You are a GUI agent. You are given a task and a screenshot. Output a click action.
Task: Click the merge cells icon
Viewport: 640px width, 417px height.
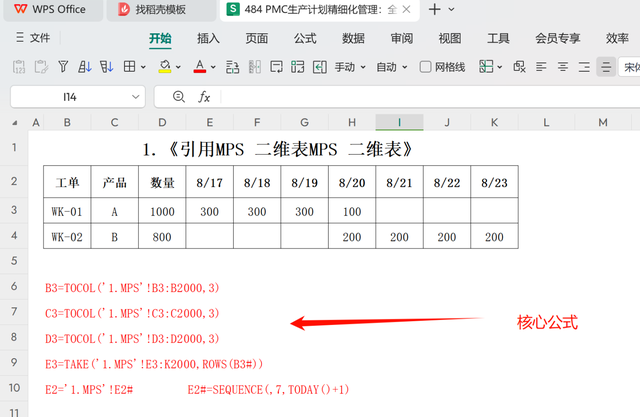pos(298,67)
